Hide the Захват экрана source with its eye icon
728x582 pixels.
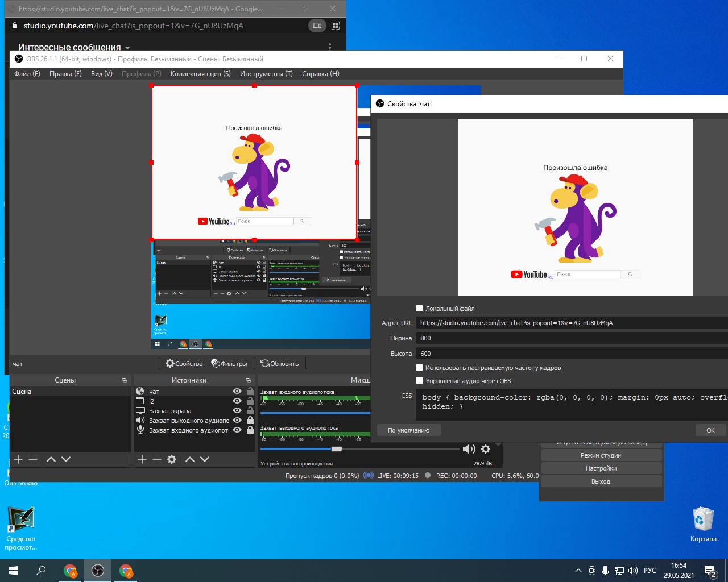tap(237, 411)
